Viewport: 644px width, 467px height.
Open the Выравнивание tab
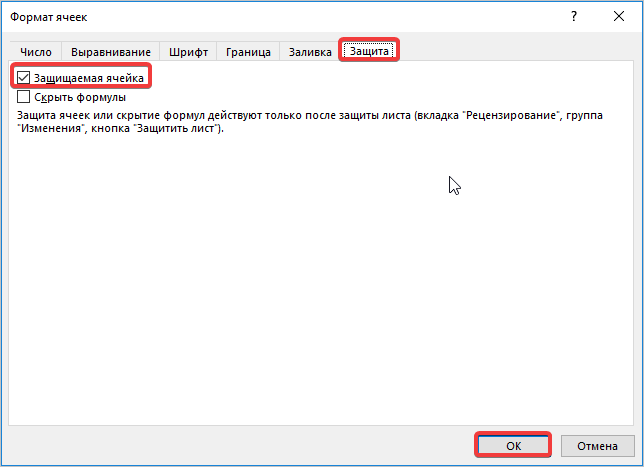111,52
